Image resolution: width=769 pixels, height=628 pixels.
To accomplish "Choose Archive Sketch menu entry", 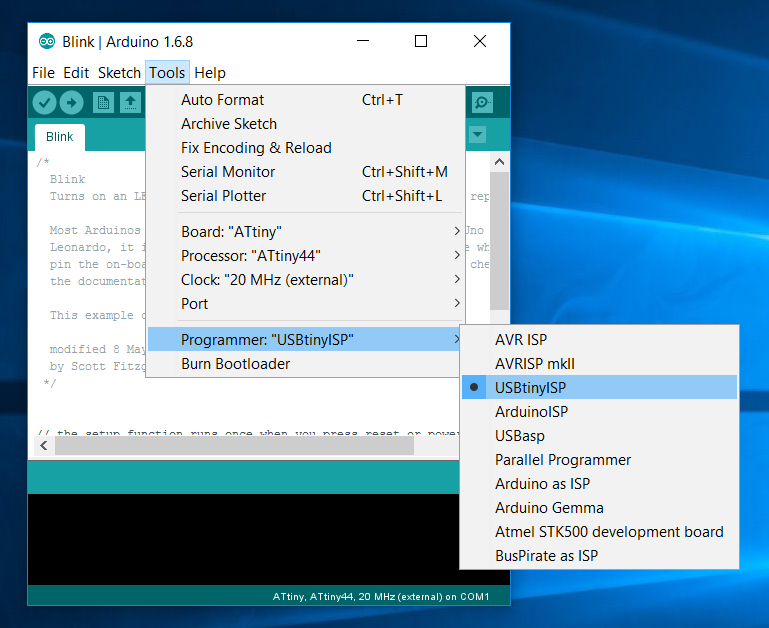I will [x=306, y=124].
